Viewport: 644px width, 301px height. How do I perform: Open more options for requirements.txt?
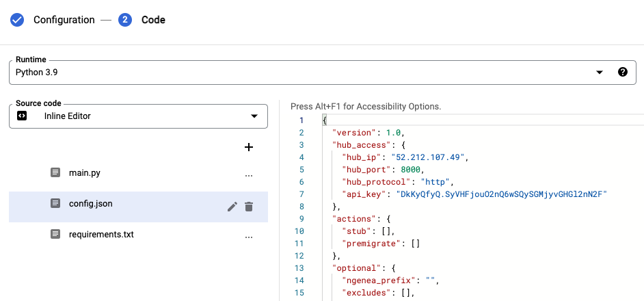tap(249, 235)
